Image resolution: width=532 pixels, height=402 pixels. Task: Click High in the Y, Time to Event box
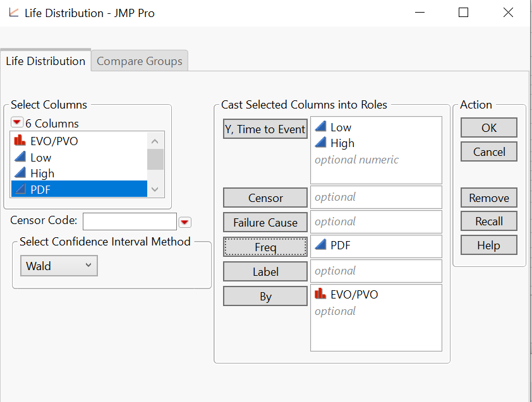(342, 143)
